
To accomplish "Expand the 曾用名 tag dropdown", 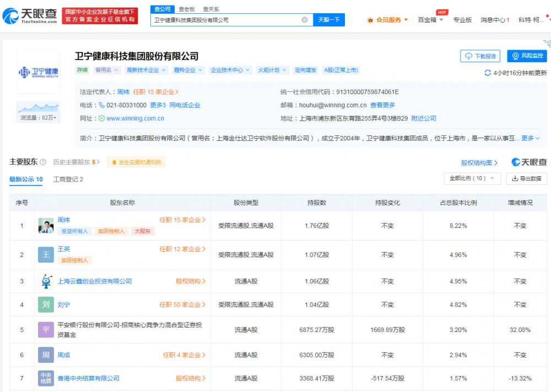I will [x=107, y=70].
